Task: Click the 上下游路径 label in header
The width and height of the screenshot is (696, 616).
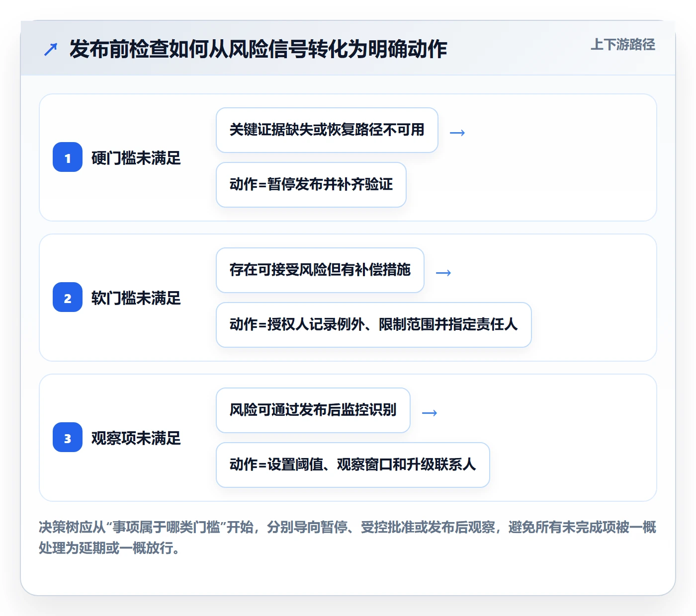Action: click(623, 45)
